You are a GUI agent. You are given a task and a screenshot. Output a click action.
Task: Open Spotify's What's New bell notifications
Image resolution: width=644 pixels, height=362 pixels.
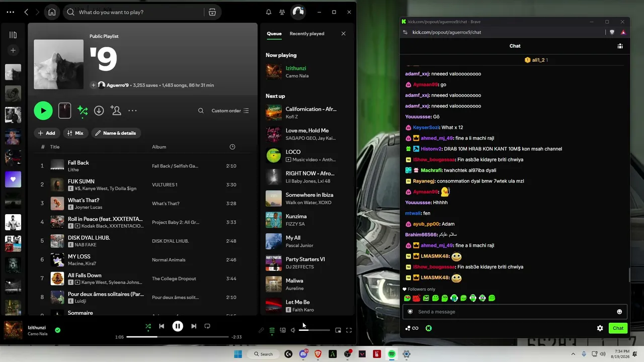(269, 12)
